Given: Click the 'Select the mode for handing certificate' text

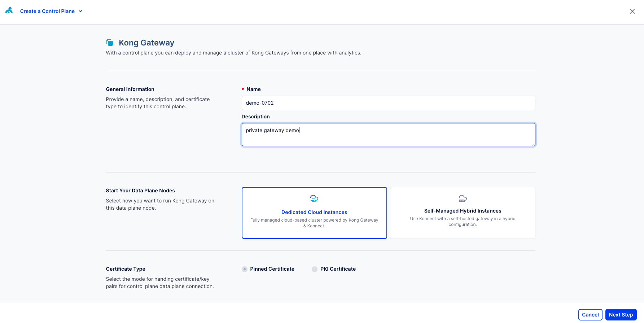Looking at the screenshot, I should click(x=160, y=283).
